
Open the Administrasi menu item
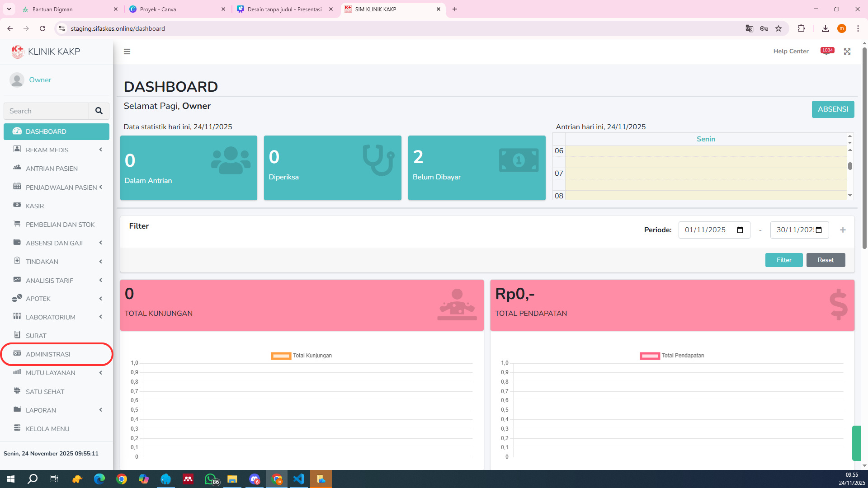tap(48, 354)
